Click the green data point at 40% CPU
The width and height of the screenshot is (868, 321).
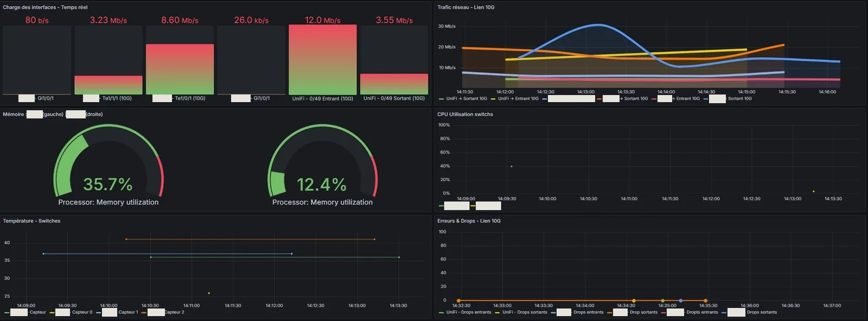tap(512, 166)
